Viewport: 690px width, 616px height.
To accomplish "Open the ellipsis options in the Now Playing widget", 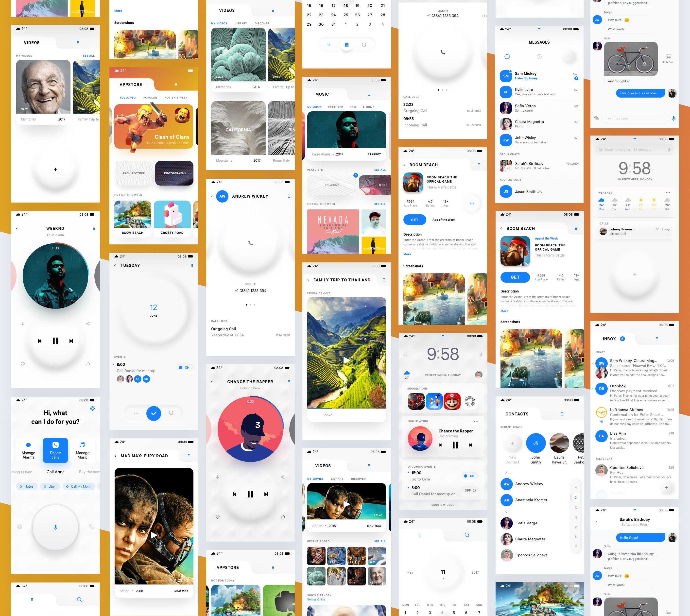I will [x=476, y=421].
